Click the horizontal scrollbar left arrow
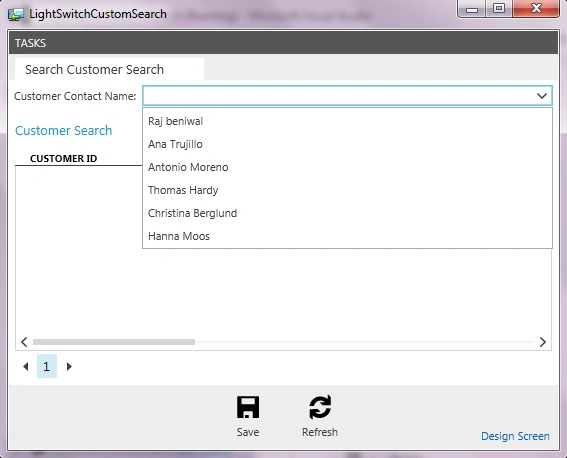Image resolution: width=567 pixels, height=458 pixels. (24, 342)
